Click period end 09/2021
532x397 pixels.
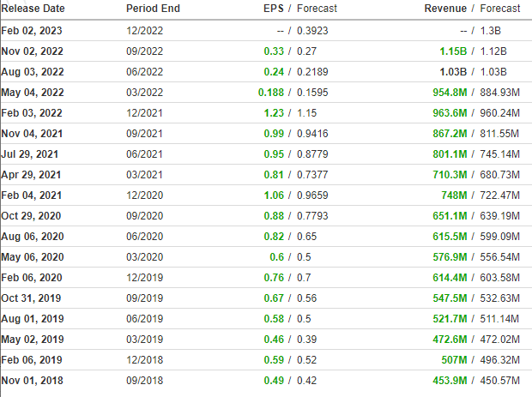click(x=144, y=134)
